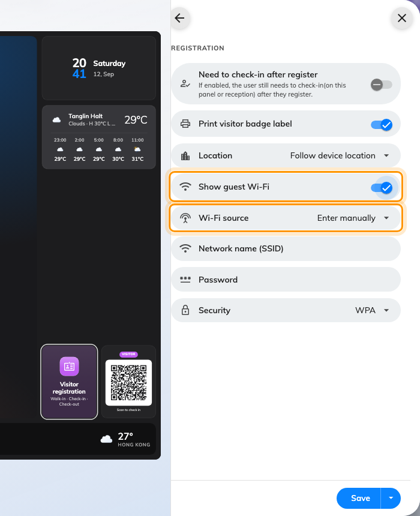The width and height of the screenshot is (420, 516).
Task: Toggle Need to check-in after register
Action: coord(381,85)
